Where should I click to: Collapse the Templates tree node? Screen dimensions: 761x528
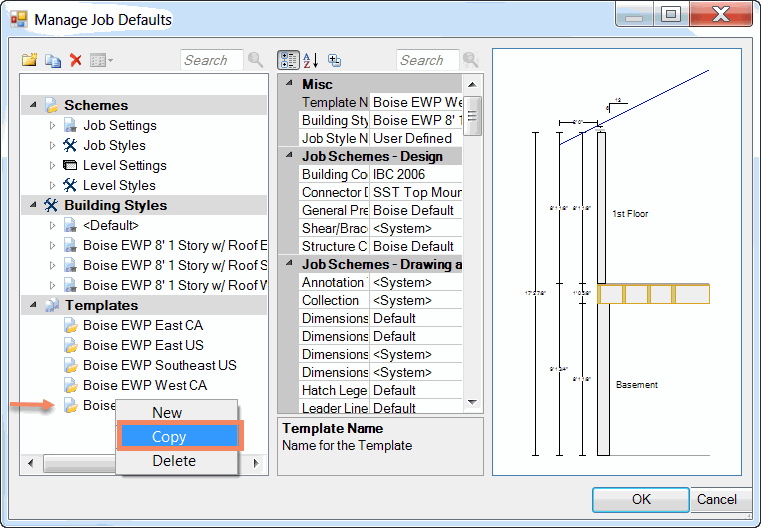[33, 305]
